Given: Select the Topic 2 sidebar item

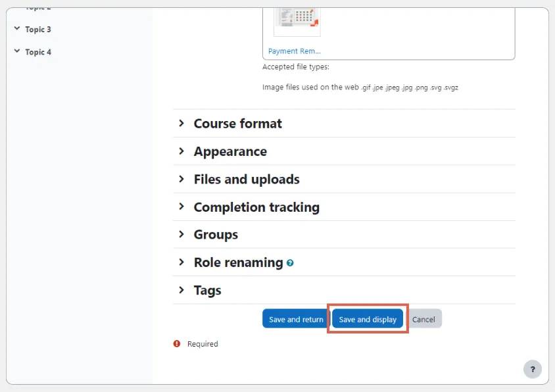Looking at the screenshot, I should pyautogui.click(x=36, y=7).
